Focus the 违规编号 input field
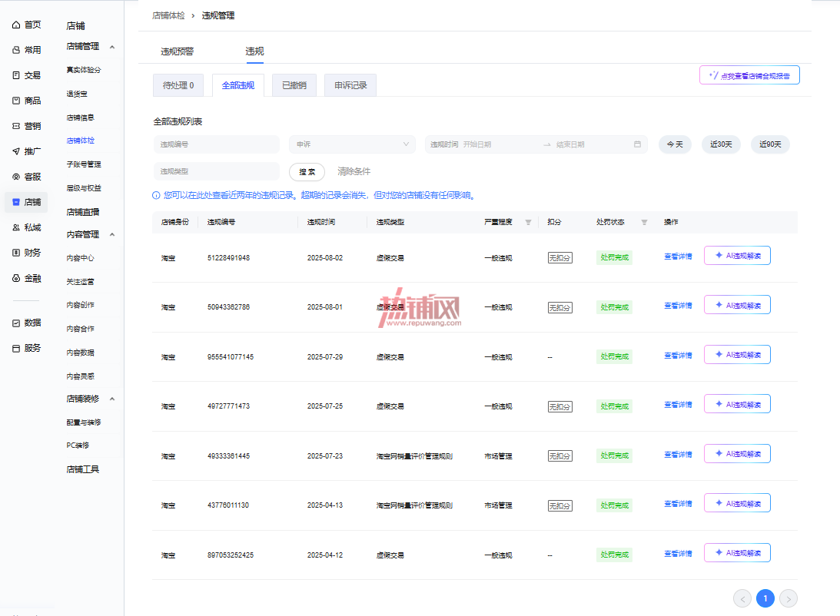This screenshot has width=840, height=616. point(217,144)
